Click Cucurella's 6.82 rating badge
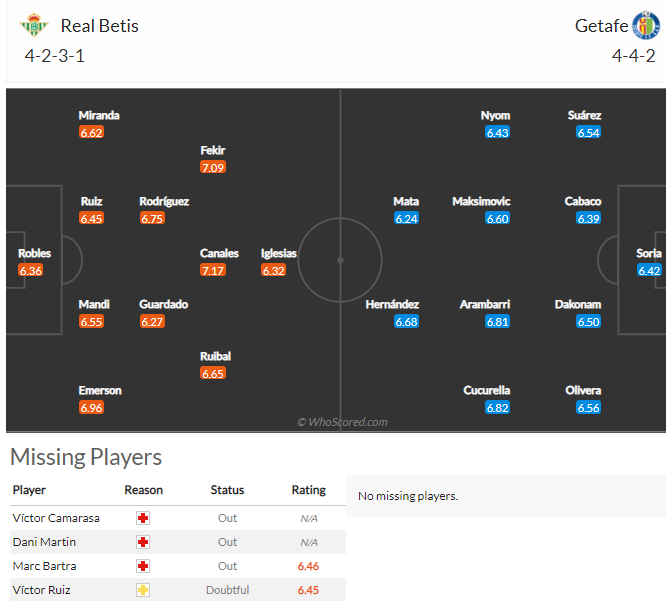This screenshot has height=601, width=666. click(x=497, y=408)
